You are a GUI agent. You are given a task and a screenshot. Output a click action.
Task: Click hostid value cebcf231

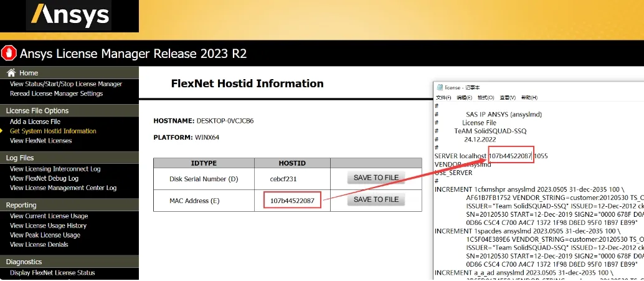point(283,179)
